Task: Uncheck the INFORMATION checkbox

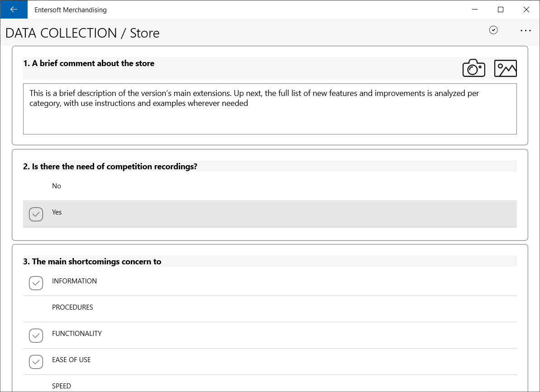Action: [36, 283]
